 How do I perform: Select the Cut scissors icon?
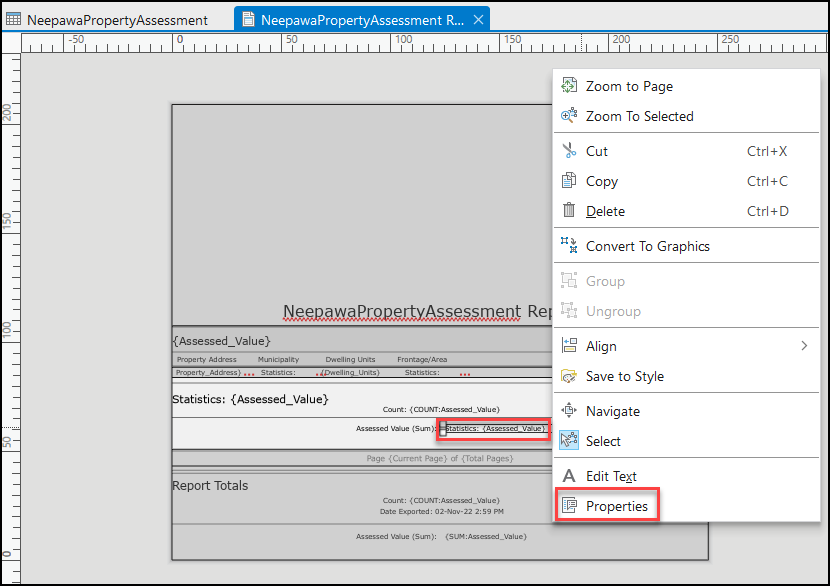(x=570, y=150)
